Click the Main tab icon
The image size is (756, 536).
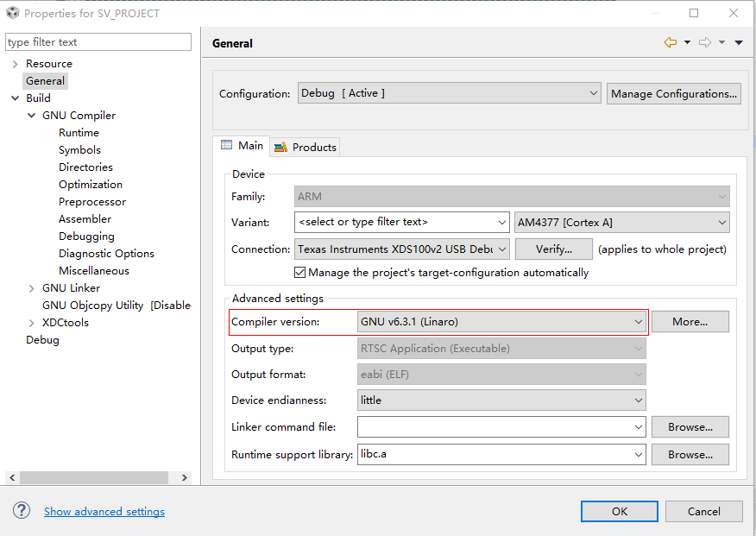tap(227, 146)
